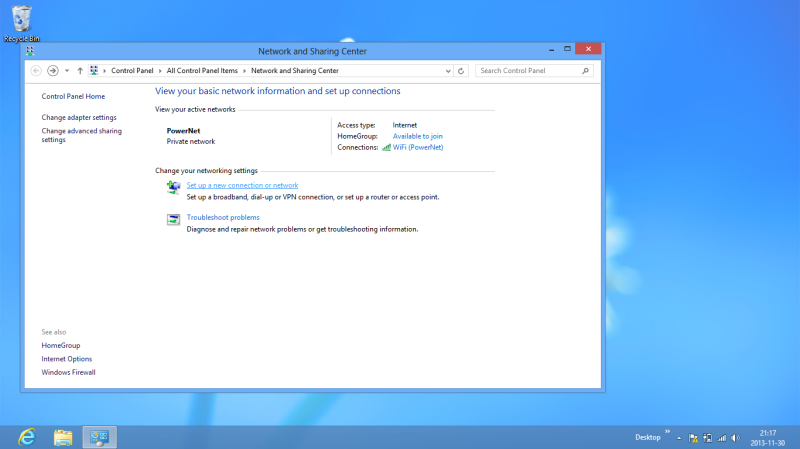Open File Explorer from the taskbar
The width and height of the screenshot is (800, 449).
(x=63, y=437)
